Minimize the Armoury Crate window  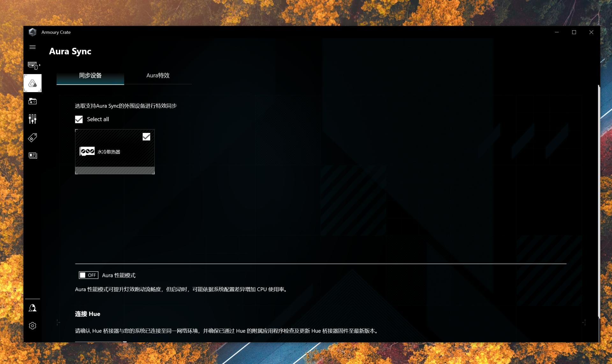pyautogui.click(x=557, y=32)
